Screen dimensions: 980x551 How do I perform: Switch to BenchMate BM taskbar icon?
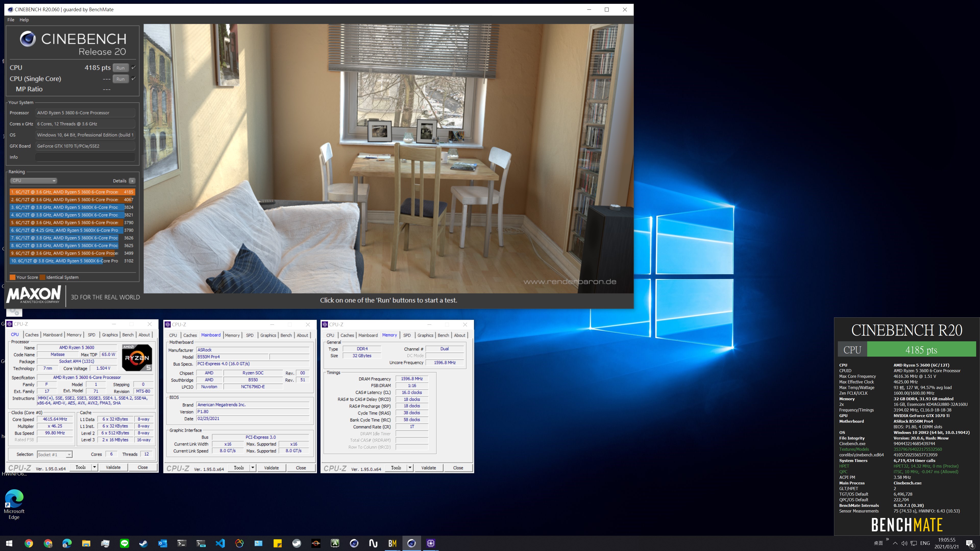(x=392, y=543)
